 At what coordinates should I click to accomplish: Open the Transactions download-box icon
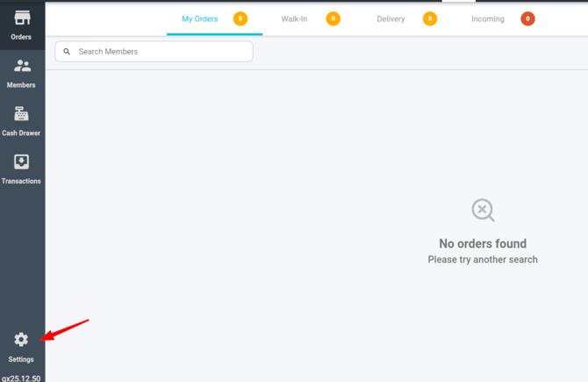click(x=21, y=162)
